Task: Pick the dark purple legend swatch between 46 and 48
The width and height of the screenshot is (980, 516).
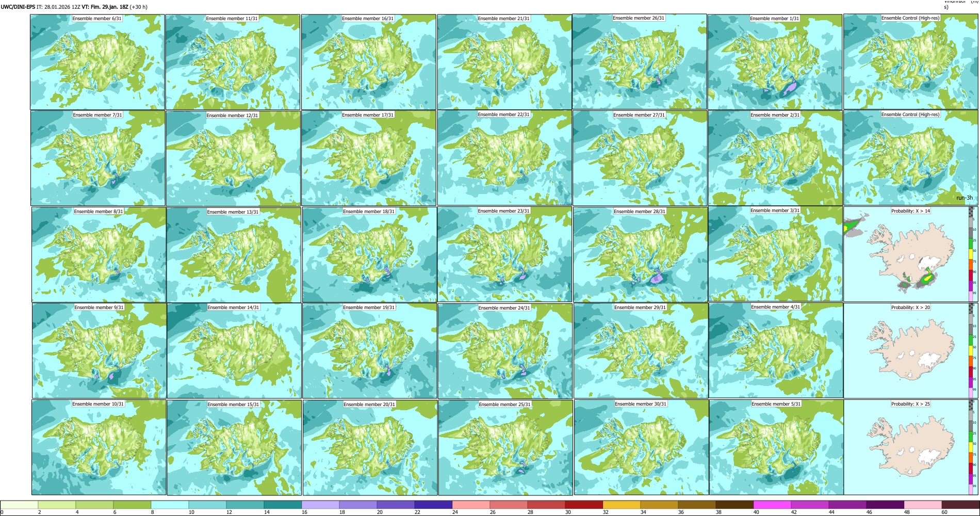Action: click(x=885, y=505)
